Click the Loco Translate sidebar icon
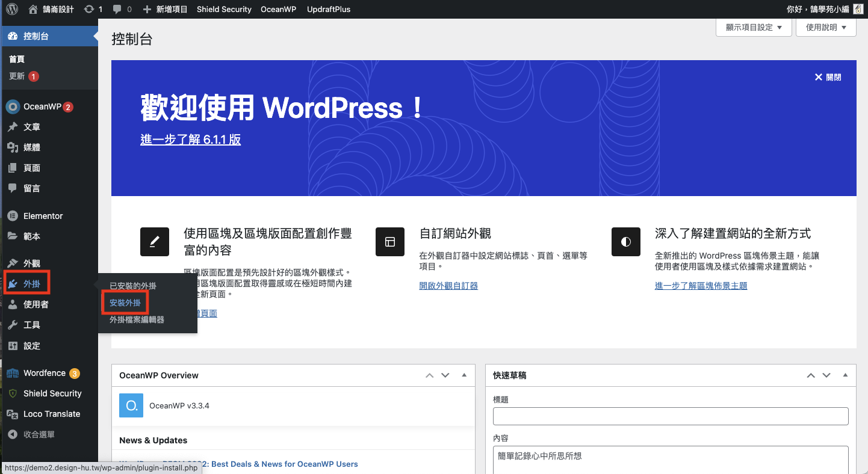Screen dimensions: 868x474 [x=12, y=414]
